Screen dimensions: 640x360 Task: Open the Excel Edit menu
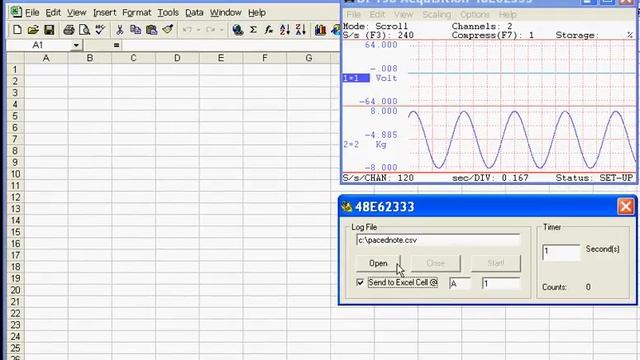tap(53, 13)
